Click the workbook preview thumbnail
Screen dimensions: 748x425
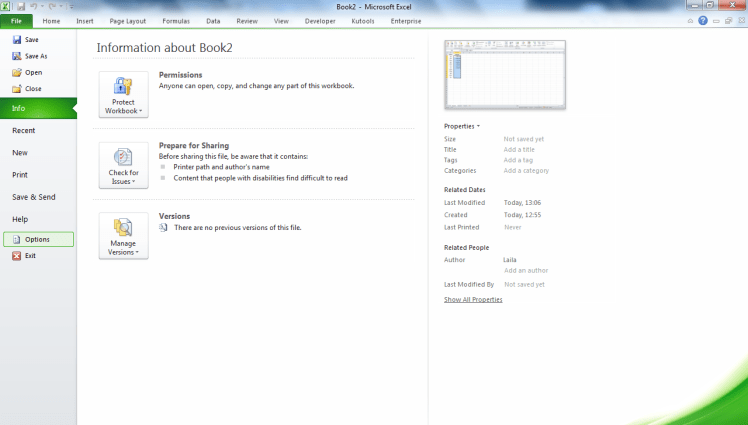pyautogui.click(x=504, y=75)
